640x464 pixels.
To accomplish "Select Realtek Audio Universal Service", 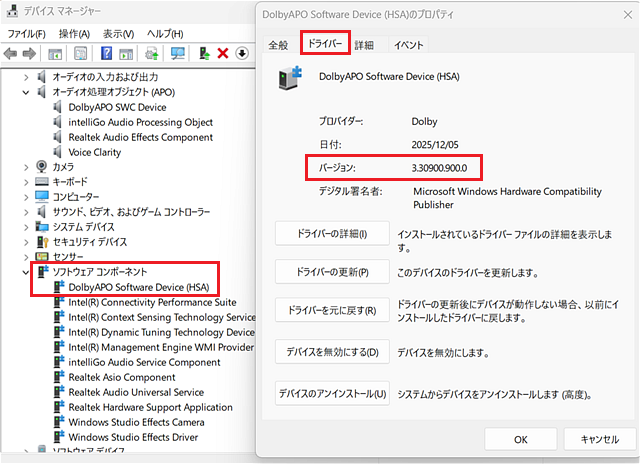I will tap(136, 392).
